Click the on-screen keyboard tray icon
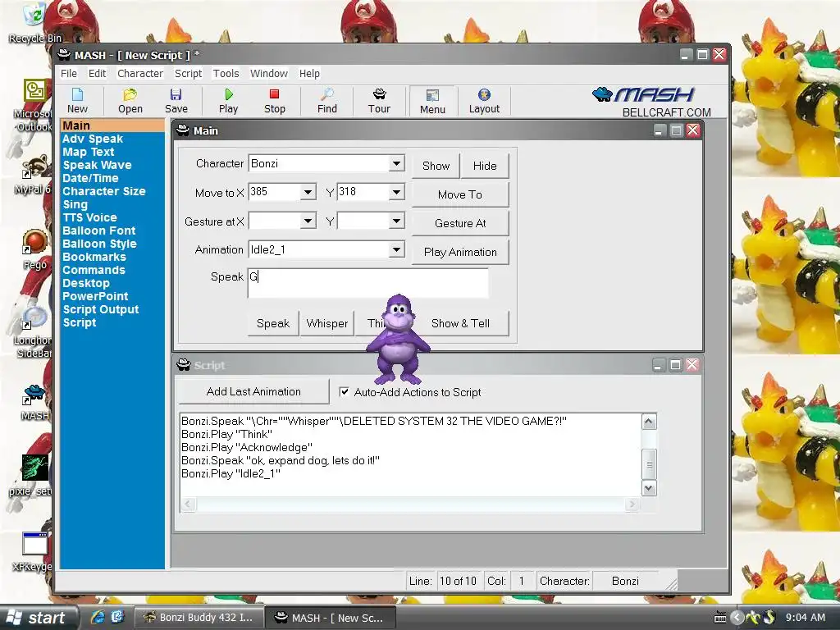 (720, 618)
